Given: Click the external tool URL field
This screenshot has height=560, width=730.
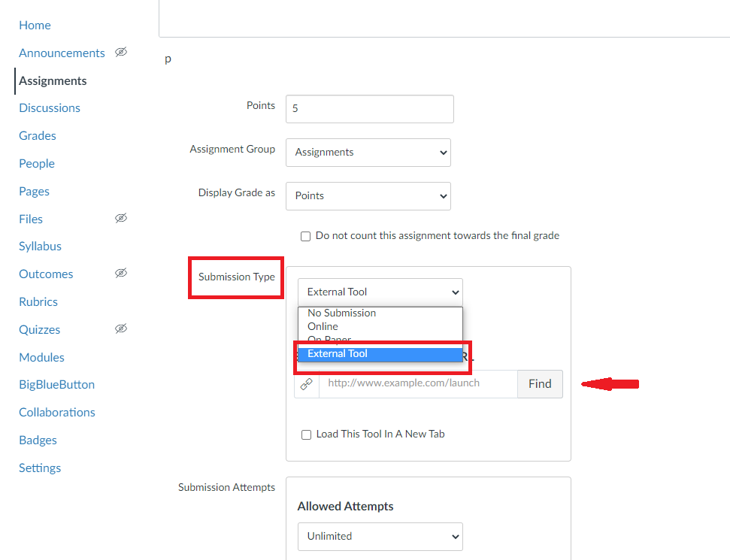Looking at the screenshot, I should [418, 384].
